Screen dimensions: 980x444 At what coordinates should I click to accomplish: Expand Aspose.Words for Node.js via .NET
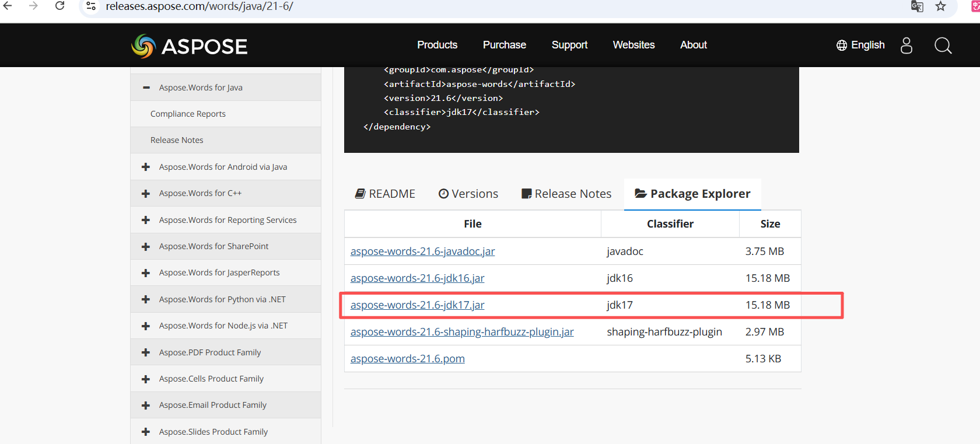(x=146, y=326)
